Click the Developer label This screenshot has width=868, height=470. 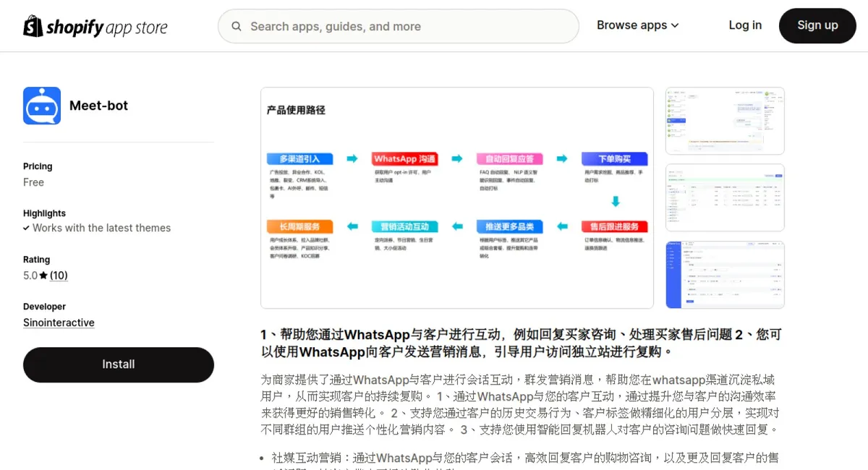44,307
